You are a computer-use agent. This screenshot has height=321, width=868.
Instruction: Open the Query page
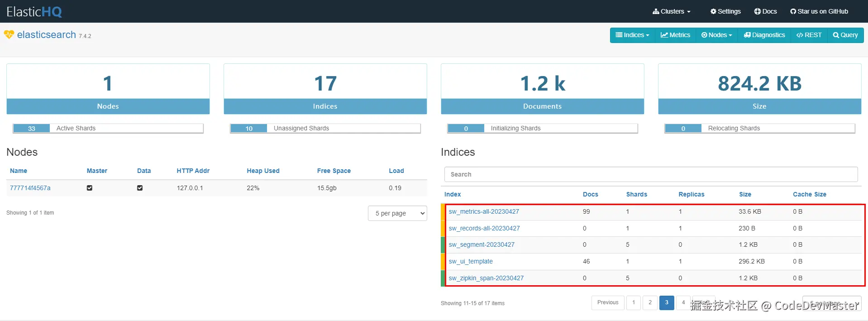[845, 35]
